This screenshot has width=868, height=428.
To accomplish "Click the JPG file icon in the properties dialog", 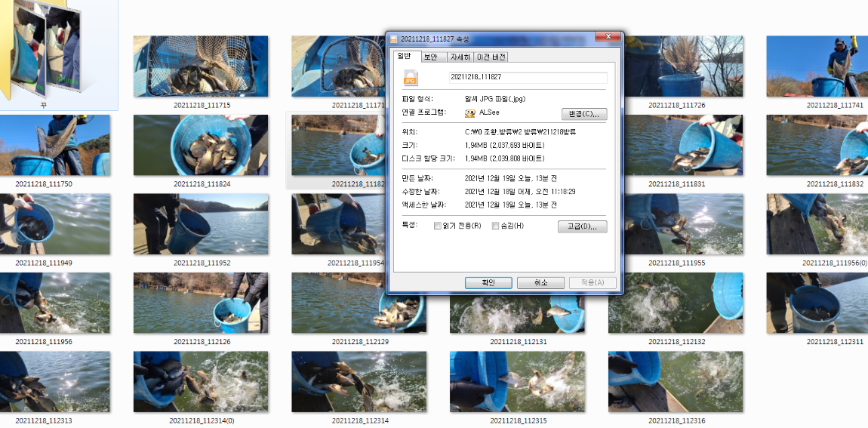I will tap(410, 78).
